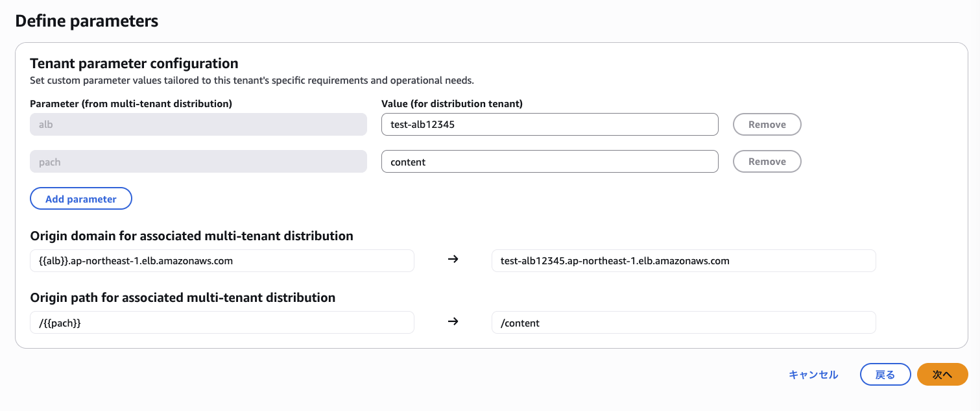Viewport: 980px width, 411px height.
Task: Click the Value (for distribution tenant) label
Action: pos(452,103)
